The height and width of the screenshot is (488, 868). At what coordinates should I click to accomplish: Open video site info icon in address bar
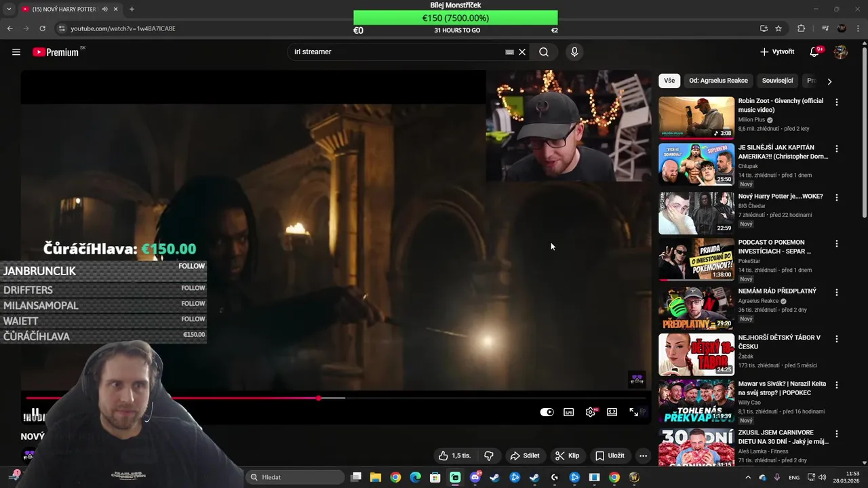point(62,28)
